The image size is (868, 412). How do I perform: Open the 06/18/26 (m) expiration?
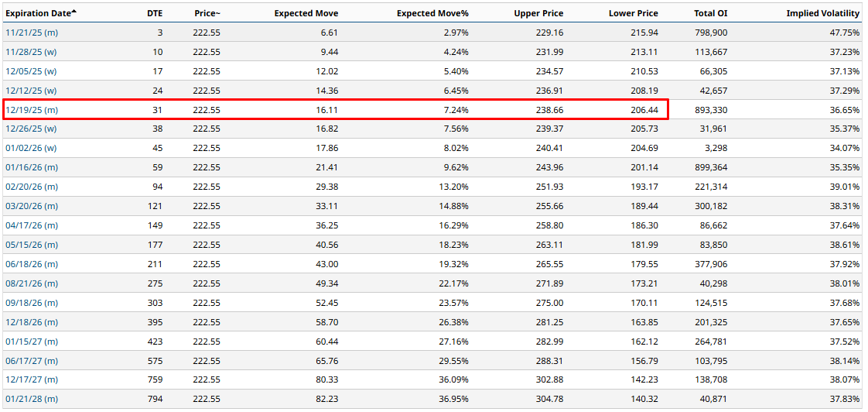(32, 264)
